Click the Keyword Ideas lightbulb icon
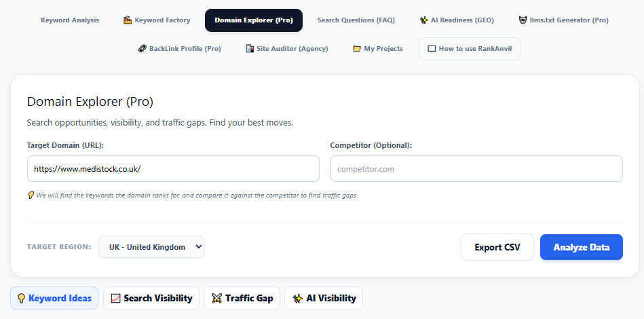This screenshot has height=319, width=644. pos(21,298)
